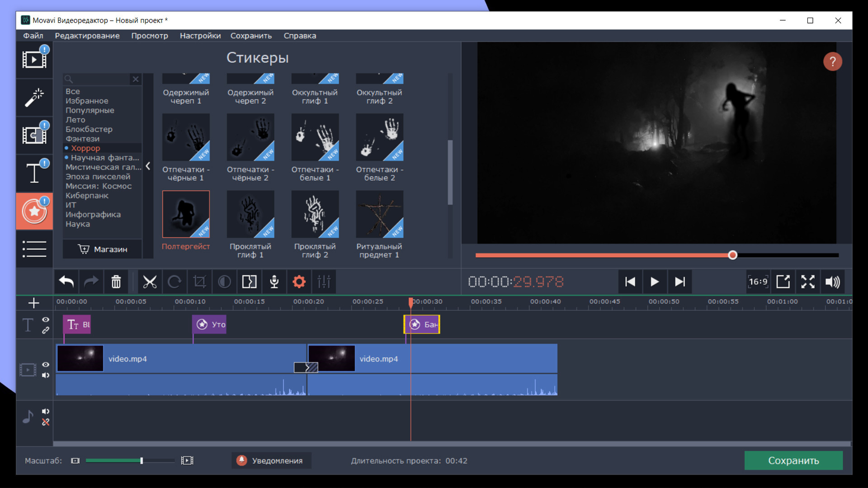
Task: Hide the title track with eye icon
Action: pos(46,319)
